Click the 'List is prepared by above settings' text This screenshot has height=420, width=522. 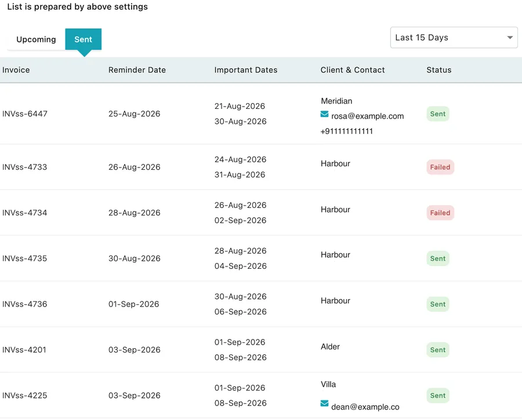pyautogui.click(x=77, y=6)
